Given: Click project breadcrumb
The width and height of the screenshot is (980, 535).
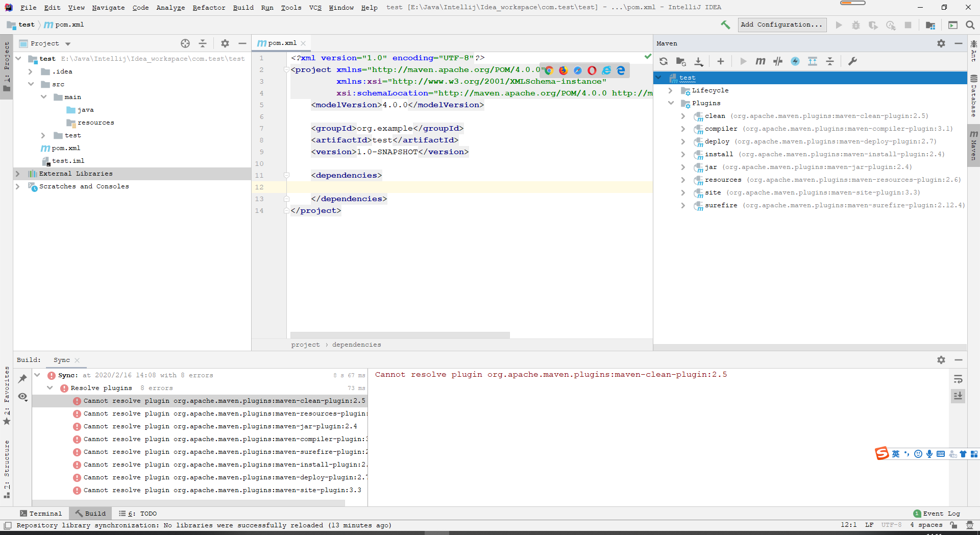Looking at the screenshot, I should click(305, 345).
